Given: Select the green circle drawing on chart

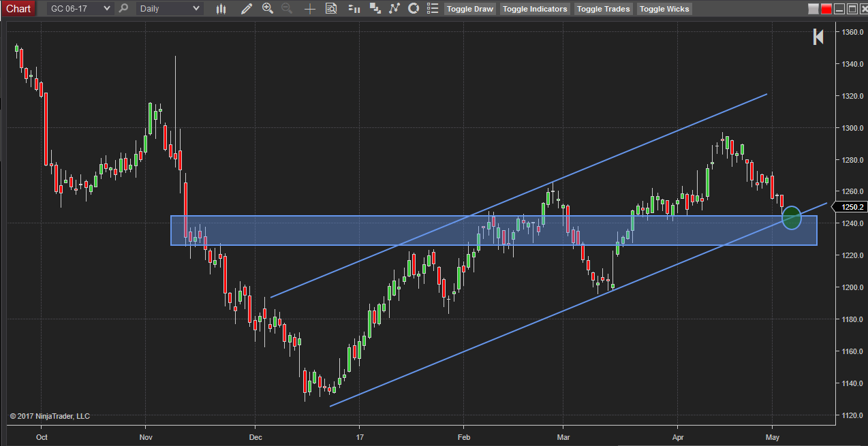Looking at the screenshot, I should 792,218.
